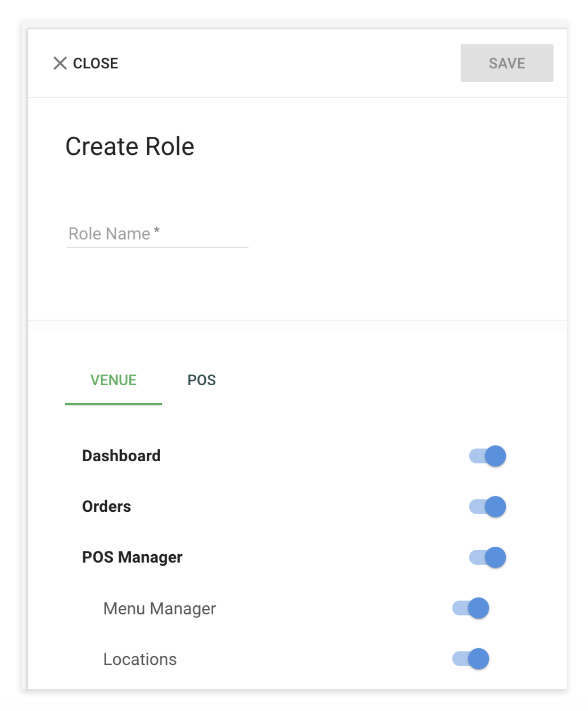The width and height of the screenshot is (588, 711).
Task: Click the green underline below VENUE
Action: (113, 404)
